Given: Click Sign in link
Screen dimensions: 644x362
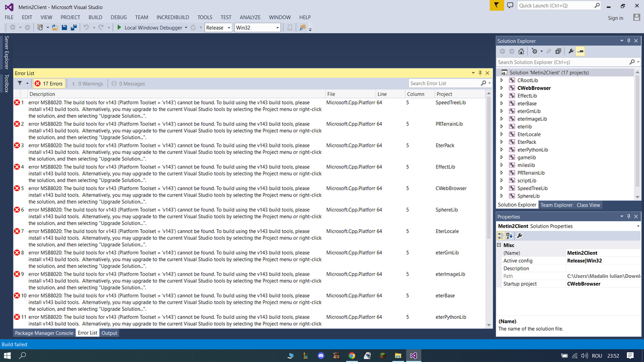Looking at the screenshot, I should (615, 18).
